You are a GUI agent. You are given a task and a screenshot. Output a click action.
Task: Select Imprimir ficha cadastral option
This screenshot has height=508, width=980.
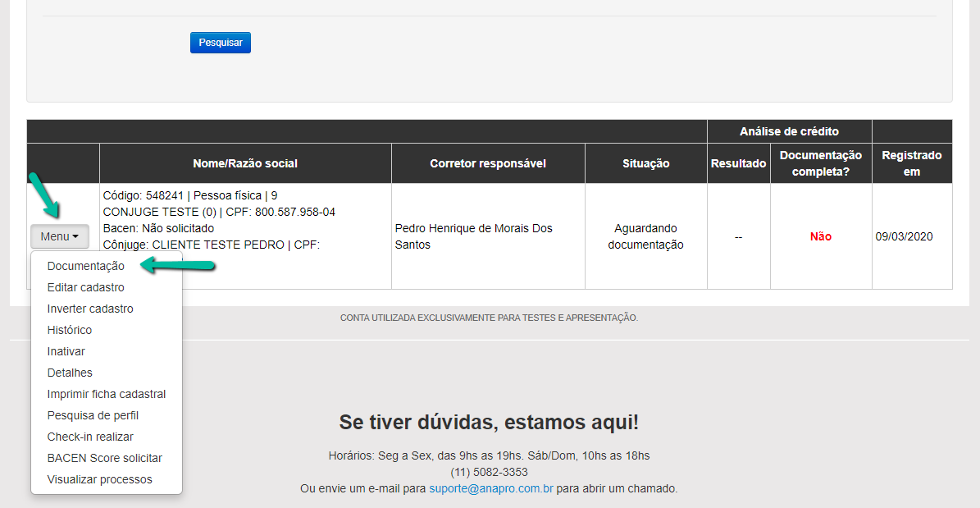pos(107,394)
